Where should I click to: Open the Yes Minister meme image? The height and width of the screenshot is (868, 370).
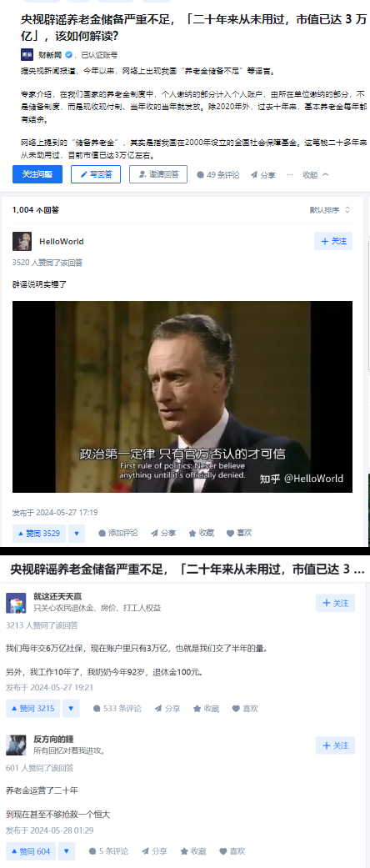(x=182, y=397)
